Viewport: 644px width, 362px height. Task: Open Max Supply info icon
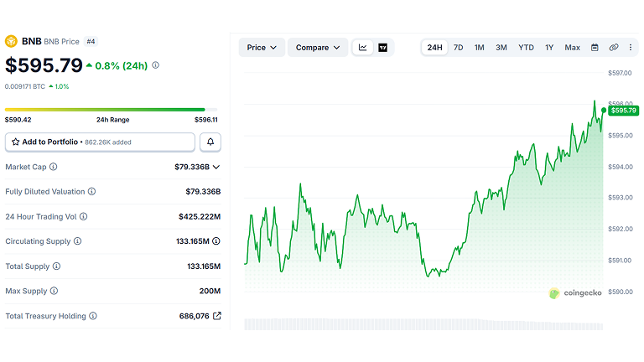pos(55,291)
